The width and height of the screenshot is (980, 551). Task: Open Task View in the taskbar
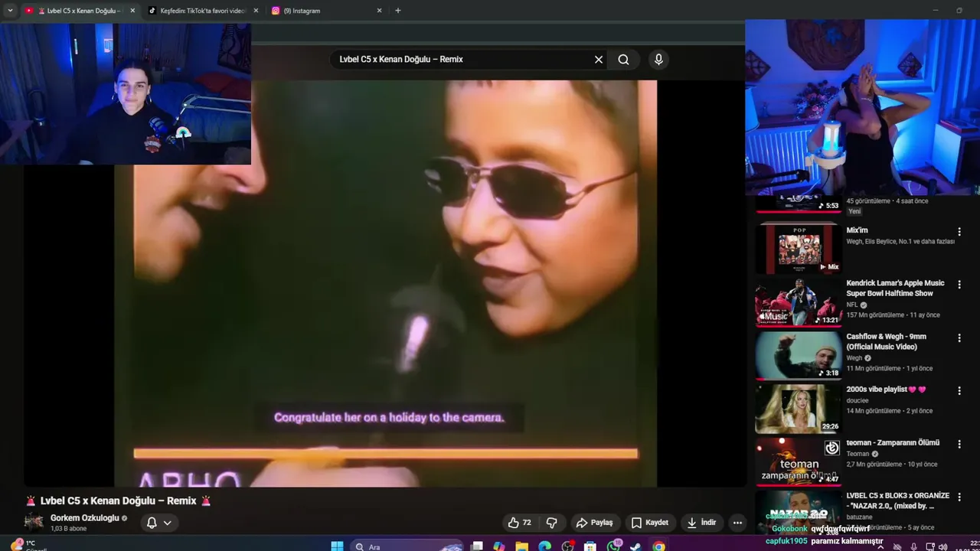pos(477,546)
